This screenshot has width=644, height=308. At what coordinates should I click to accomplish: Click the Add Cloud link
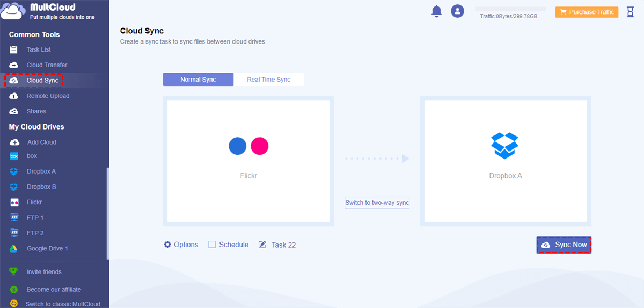(x=41, y=142)
